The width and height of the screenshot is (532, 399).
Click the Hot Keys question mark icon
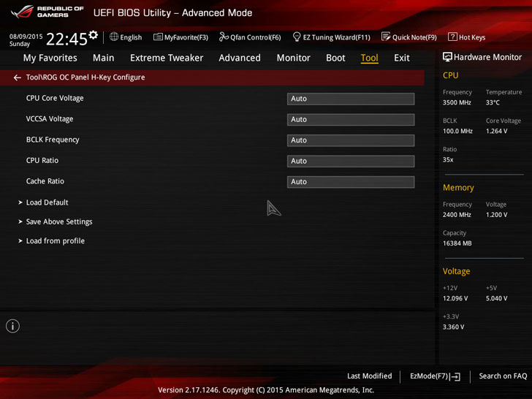coord(452,37)
